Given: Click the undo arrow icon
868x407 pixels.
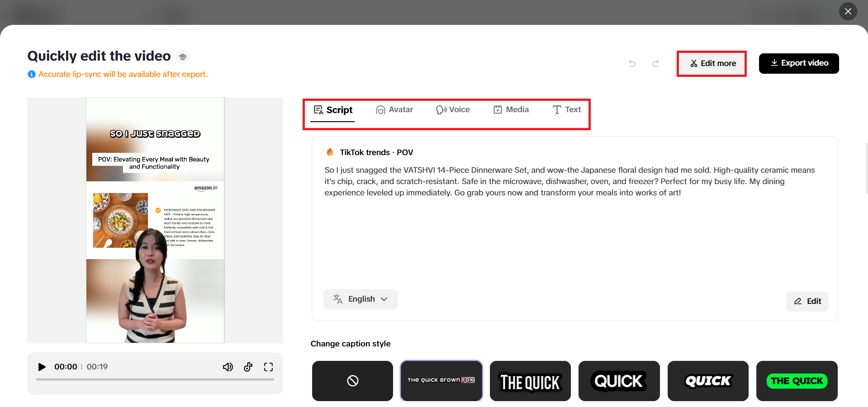Looking at the screenshot, I should [x=632, y=63].
